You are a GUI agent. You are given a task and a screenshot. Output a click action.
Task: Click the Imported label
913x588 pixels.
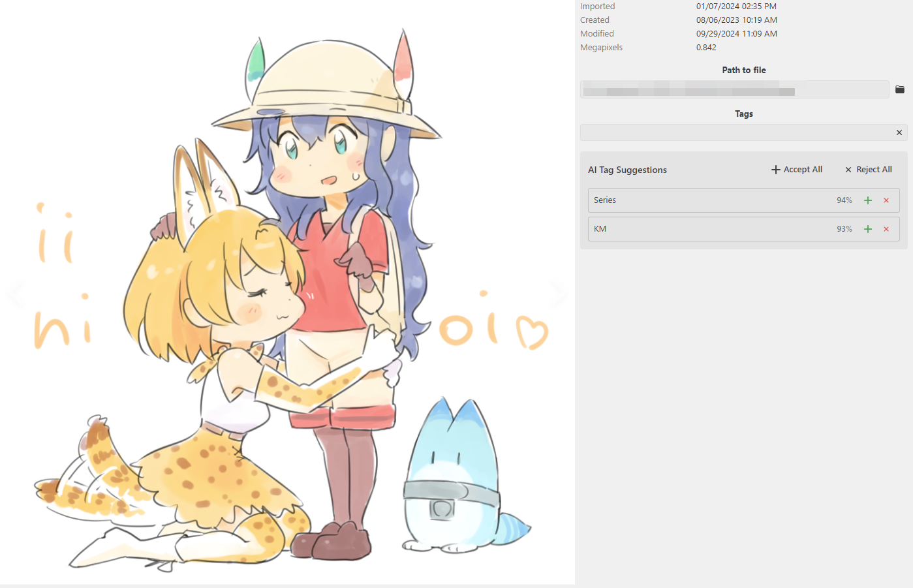(598, 7)
